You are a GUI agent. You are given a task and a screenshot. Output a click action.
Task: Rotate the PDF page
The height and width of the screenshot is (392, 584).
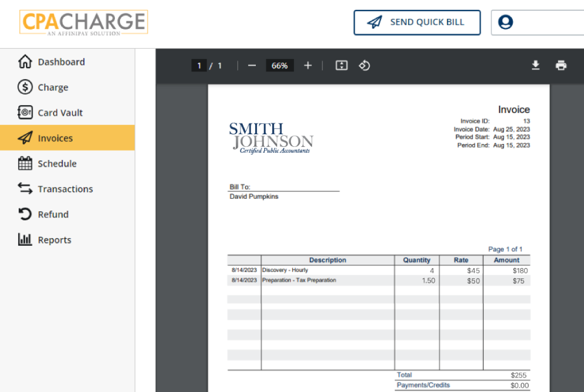pyautogui.click(x=364, y=66)
